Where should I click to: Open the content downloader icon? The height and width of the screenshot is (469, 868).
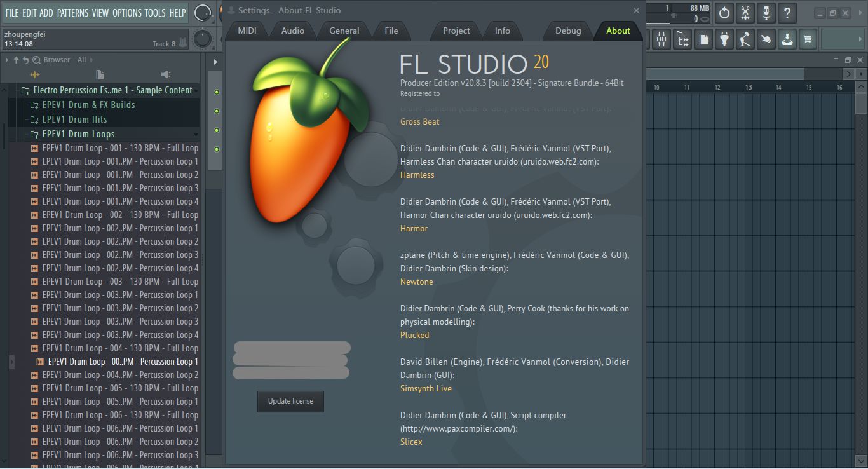787,39
